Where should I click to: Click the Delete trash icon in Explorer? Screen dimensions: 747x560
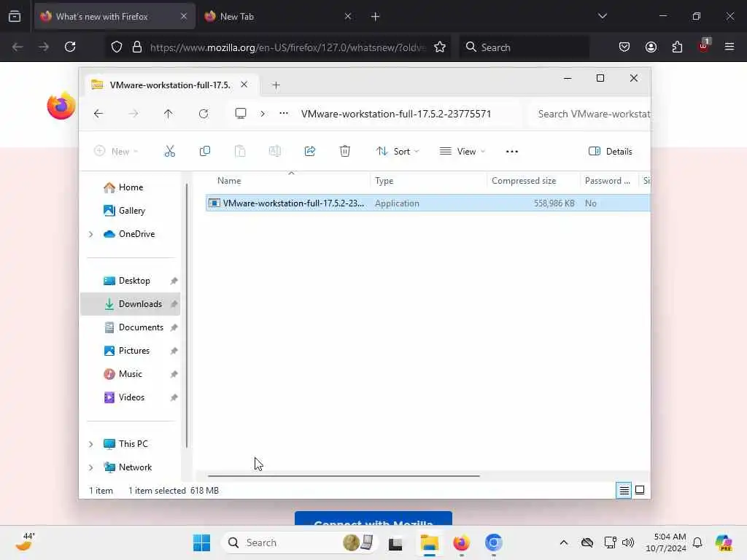point(345,152)
